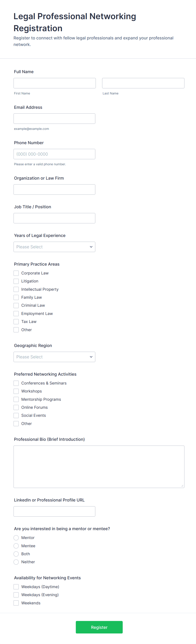The image size is (196, 644).
Task: Check the Mentorship Programs option
Action: [x=16, y=399]
